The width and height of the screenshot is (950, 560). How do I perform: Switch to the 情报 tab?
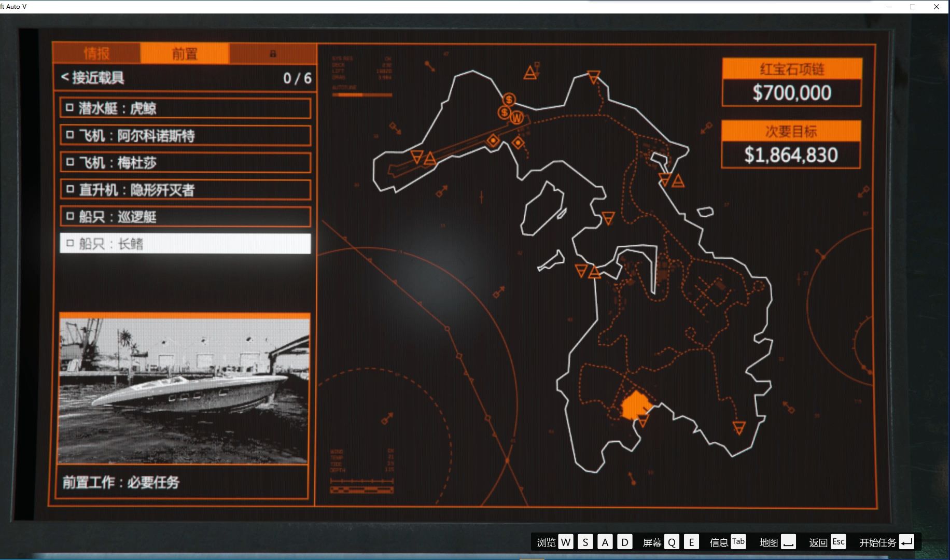96,53
